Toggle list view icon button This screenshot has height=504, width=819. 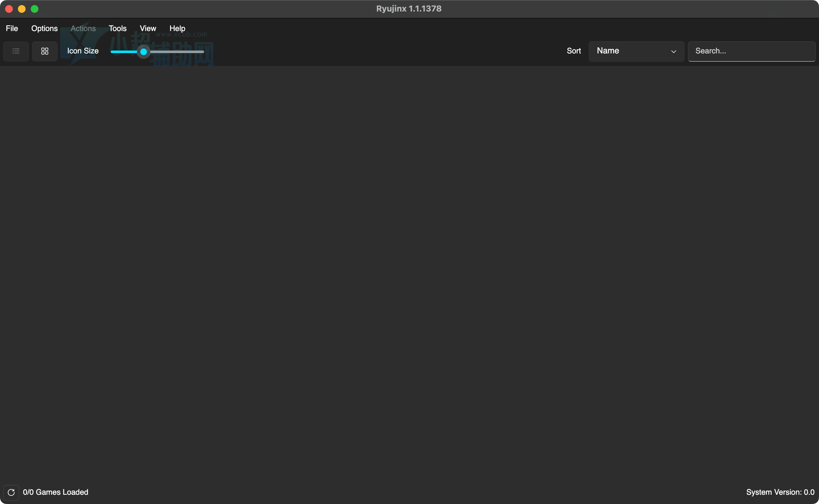point(16,51)
